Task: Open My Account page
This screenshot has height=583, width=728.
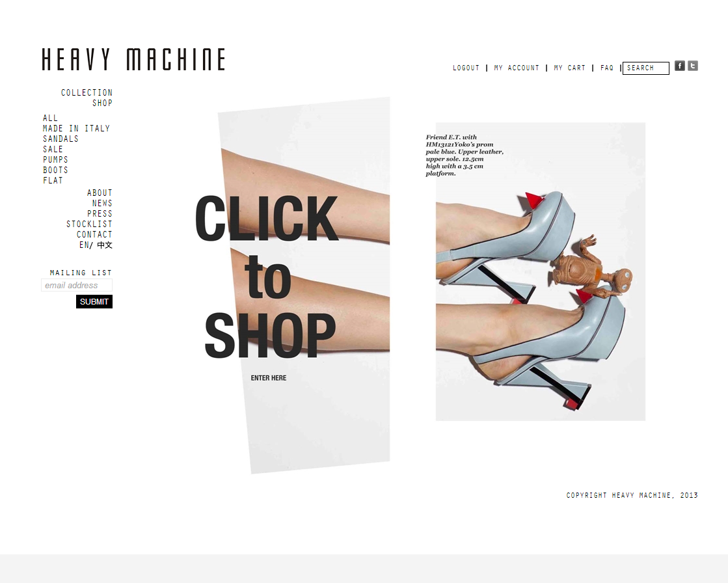Action: (517, 68)
